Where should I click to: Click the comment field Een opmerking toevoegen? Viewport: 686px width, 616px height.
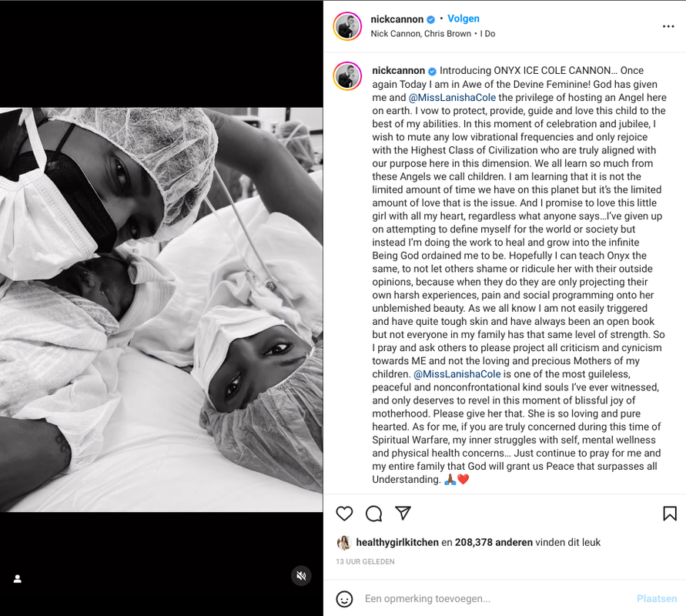coord(494,598)
